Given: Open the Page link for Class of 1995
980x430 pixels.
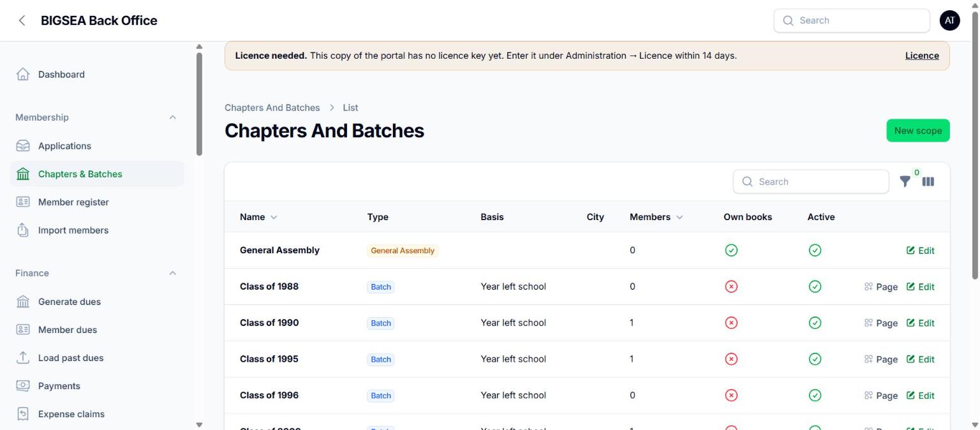Looking at the screenshot, I should pos(881,360).
